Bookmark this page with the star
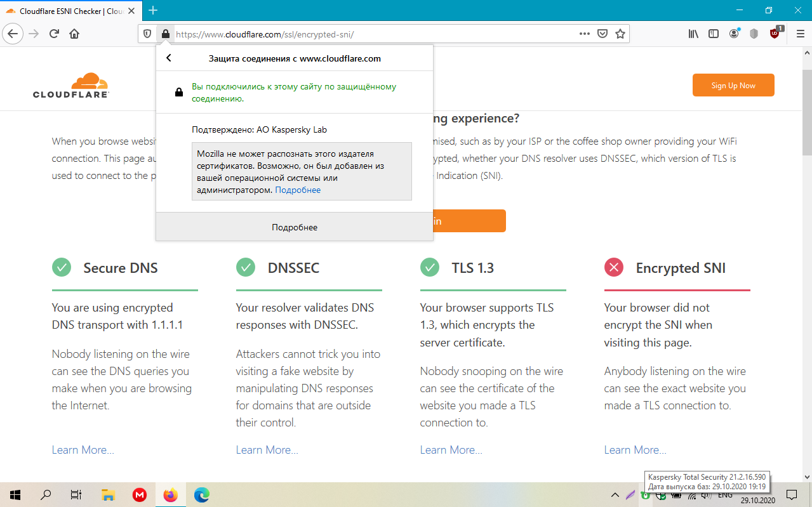Screen dimensions: 812x507 620,34
